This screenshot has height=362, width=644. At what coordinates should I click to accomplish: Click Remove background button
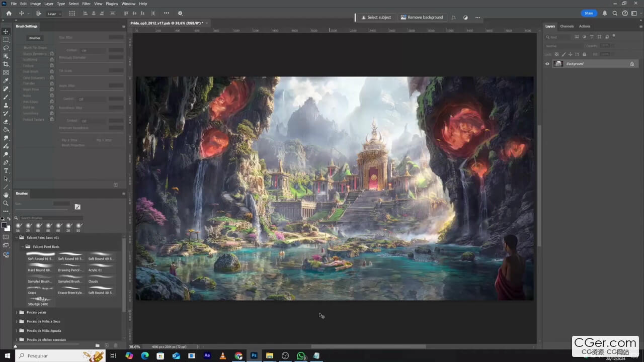point(422,17)
